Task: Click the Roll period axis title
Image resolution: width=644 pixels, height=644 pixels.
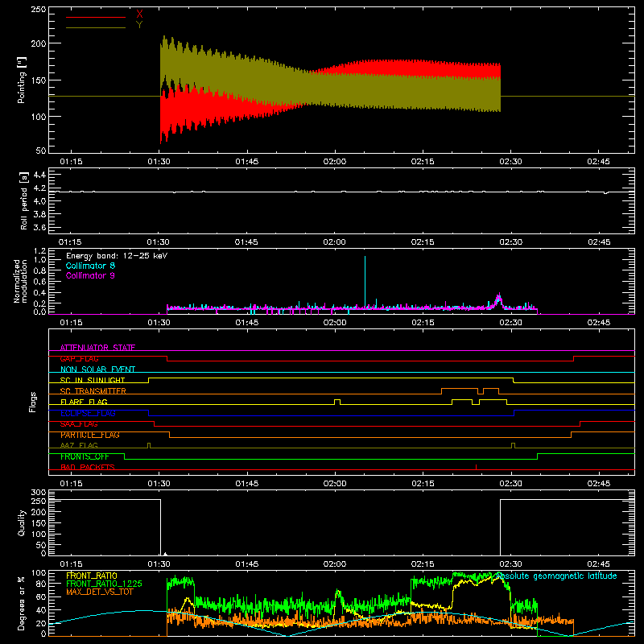Action: point(23,200)
